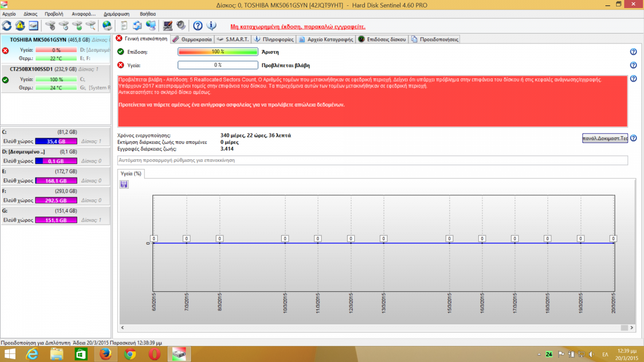This screenshot has width=644, height=362.
Task: Open Firefox from the taskbar
Action: 105,354
